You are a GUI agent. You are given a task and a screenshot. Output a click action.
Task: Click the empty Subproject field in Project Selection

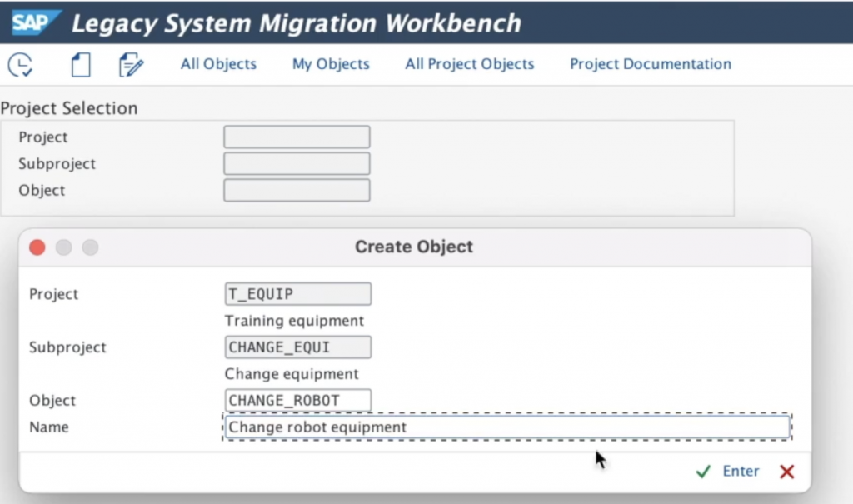(297, 164)
